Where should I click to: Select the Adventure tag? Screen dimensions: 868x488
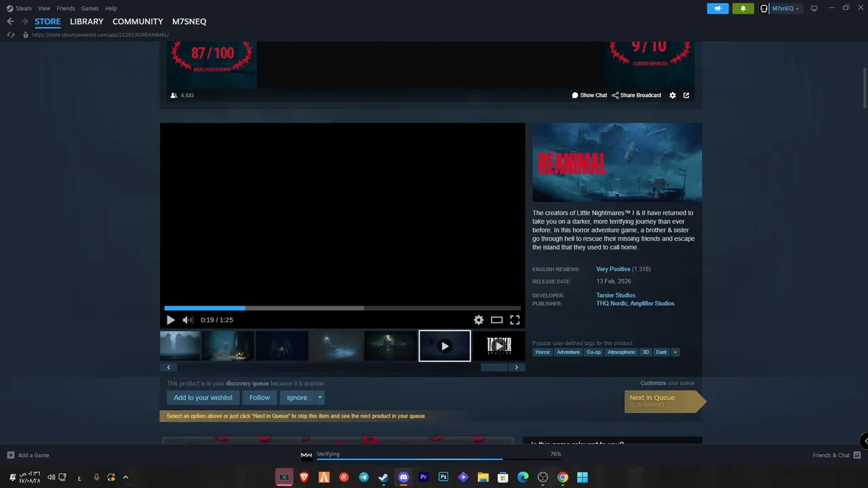[568, 352]
